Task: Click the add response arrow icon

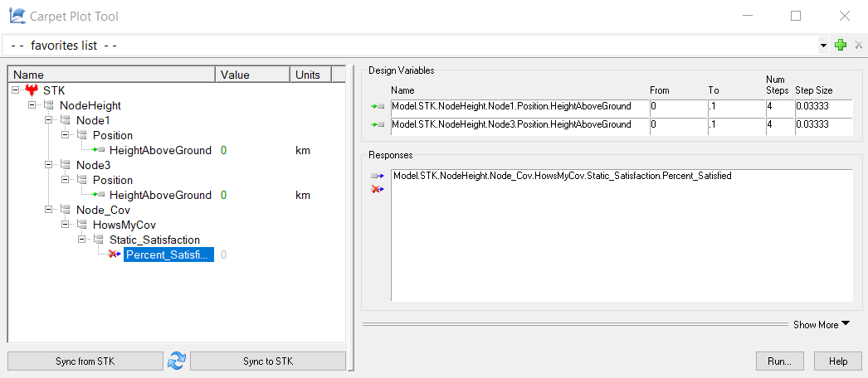Action: click(x=378, y=177)
